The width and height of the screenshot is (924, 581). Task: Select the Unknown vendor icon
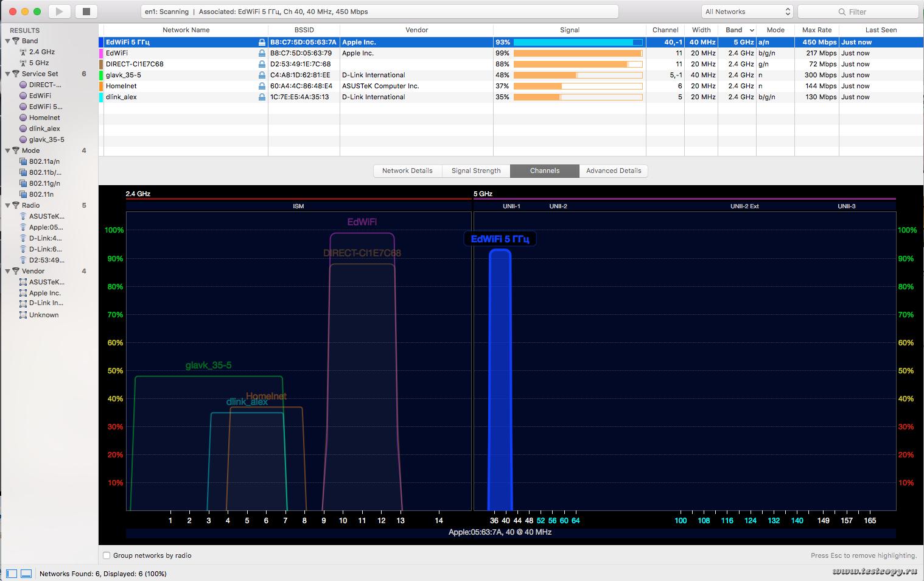coord(23,315)
